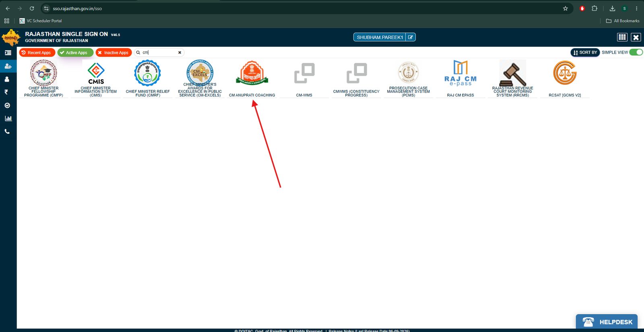This screenshot has height=332, width=644.
Task: Toggle the Simple View switch
Action: 636,52
